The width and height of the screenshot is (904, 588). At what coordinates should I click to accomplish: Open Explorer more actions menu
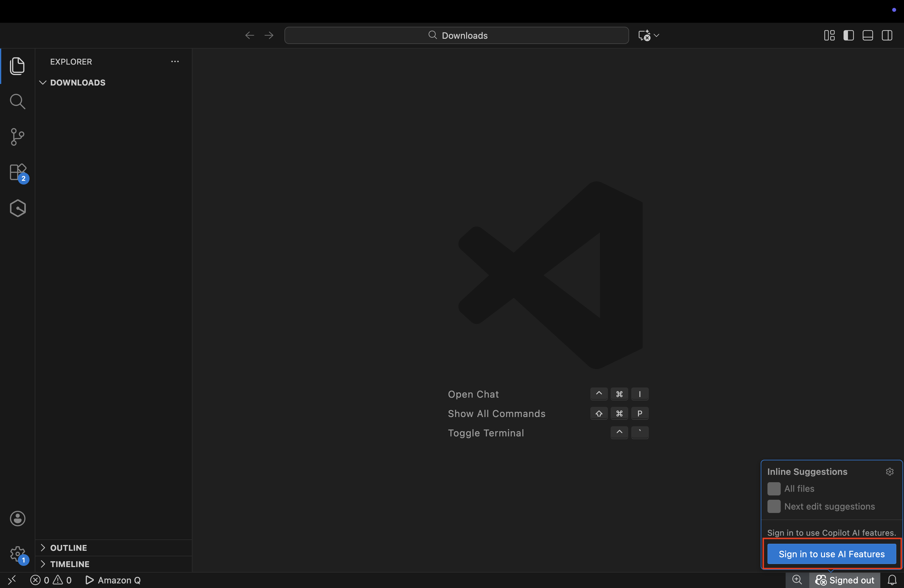coord(175,62)
